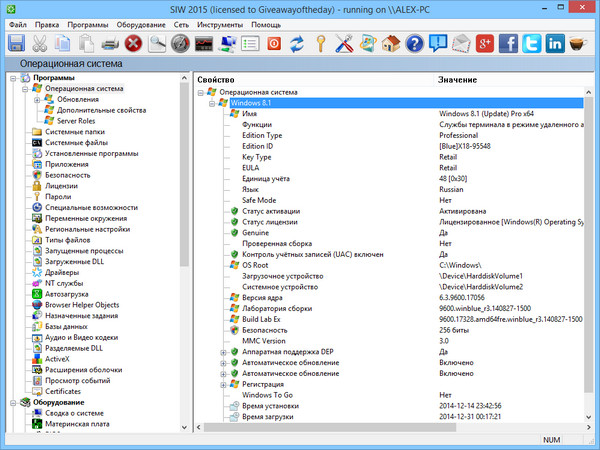This screenshot has width=600, height=450.
Task: Expand the Регистрация property row
Action: pyautogui.click(x=223, y=384)
